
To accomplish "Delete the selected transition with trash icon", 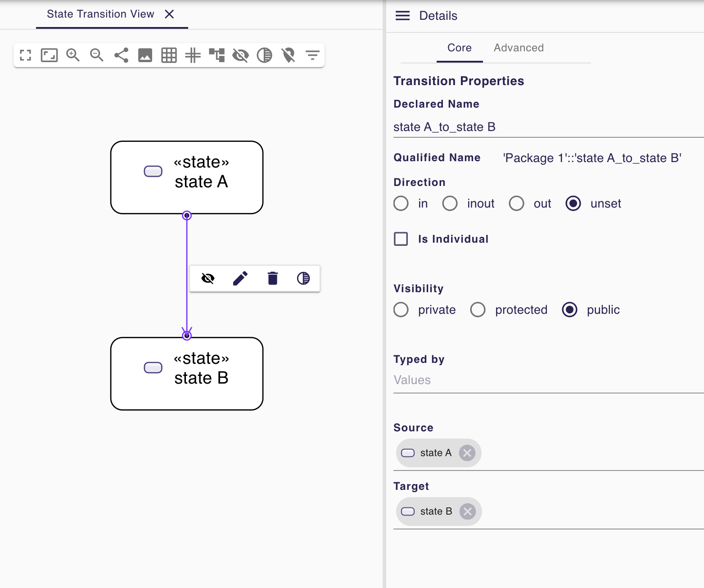I will pos(272,279).
